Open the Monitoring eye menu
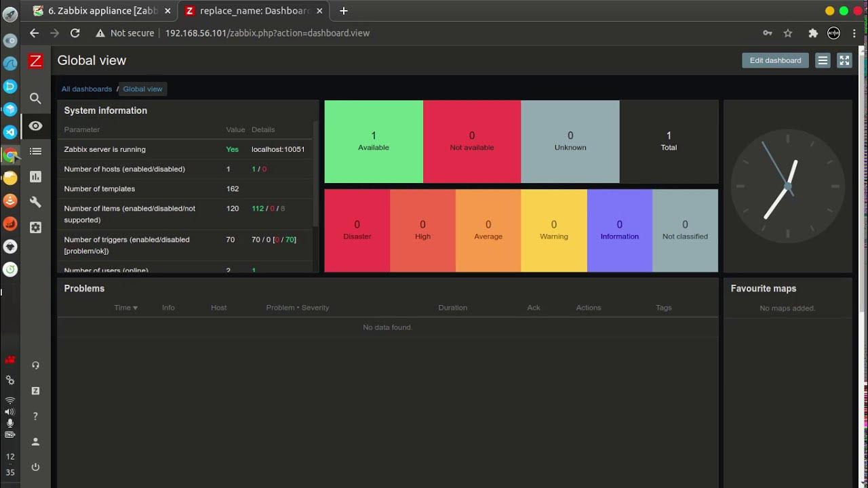 tap(35, 126)
